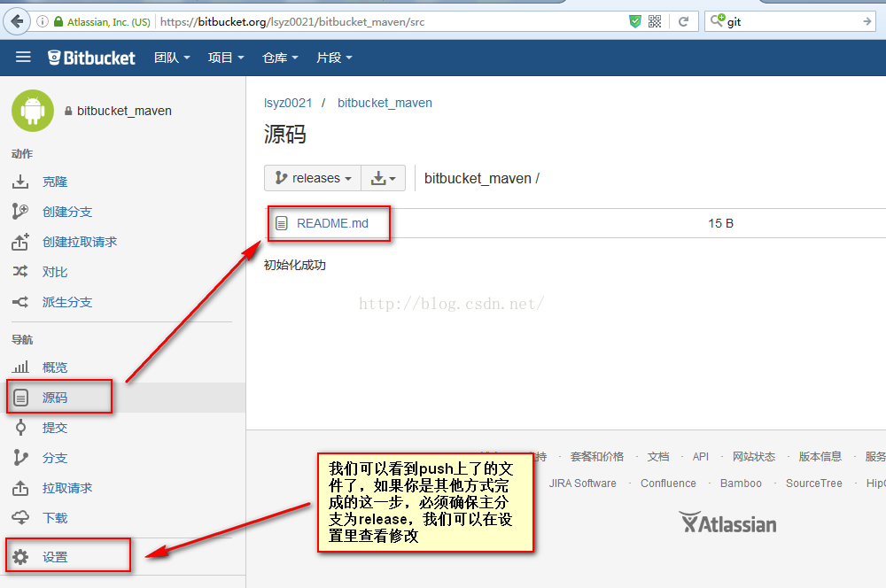This screenshot has width=886, height=588.
Task: Go to 提交 in navigation
Action: click(x=55, y=428)
